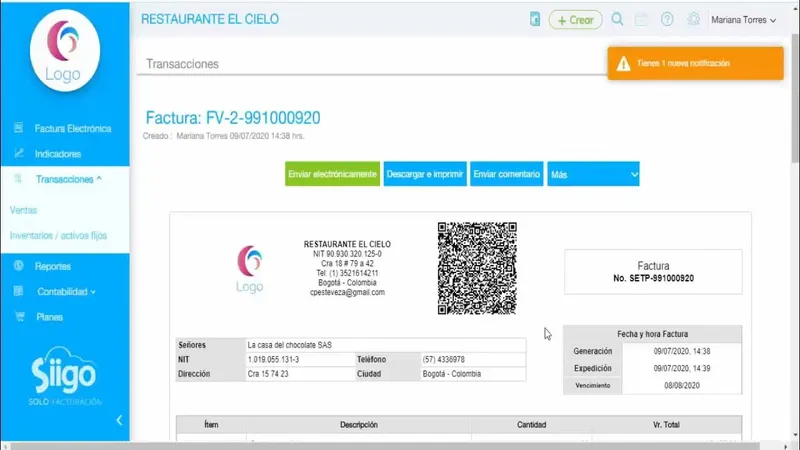This screenshot has height=450, width=800.
Task: Collapse the sidebar with the left chevron
Action: [119, 420]
